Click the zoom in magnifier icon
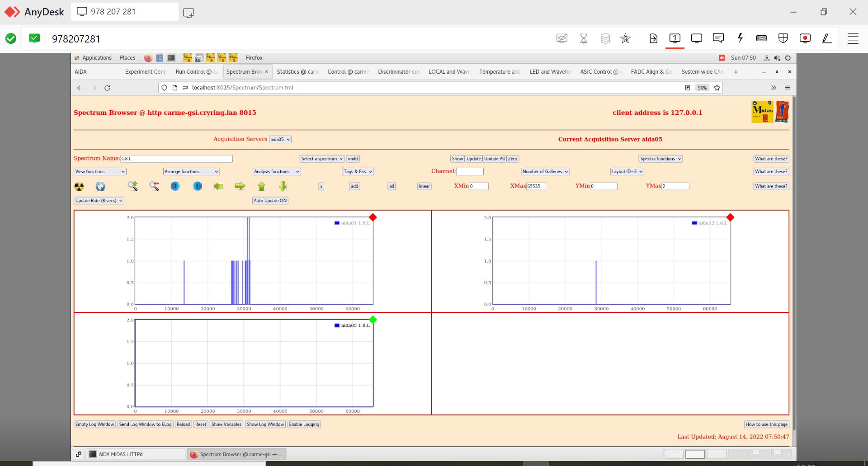This screenshot has height=466, width=868. pyautogui.click(x=132, y=186)
